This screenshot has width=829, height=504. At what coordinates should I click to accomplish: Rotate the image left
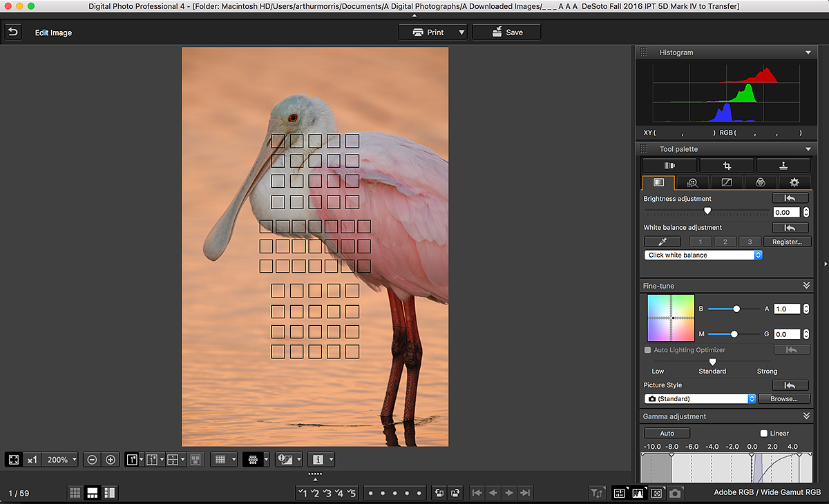[438, 493]
